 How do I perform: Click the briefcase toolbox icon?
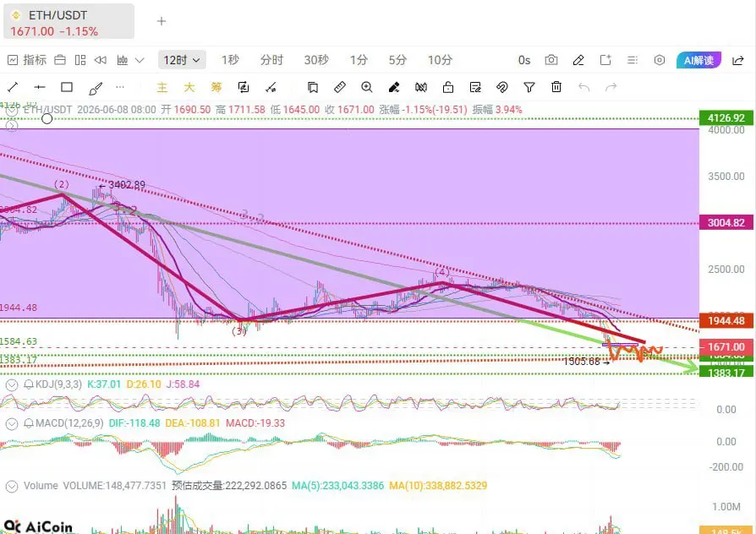click(x=60, y=60)
